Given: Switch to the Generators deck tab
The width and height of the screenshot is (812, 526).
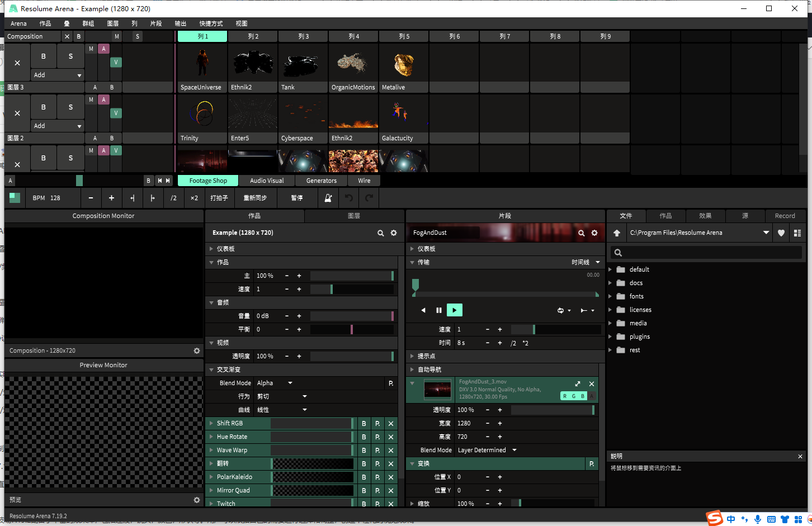Looking at the screenshot, I should coord(322,181).
